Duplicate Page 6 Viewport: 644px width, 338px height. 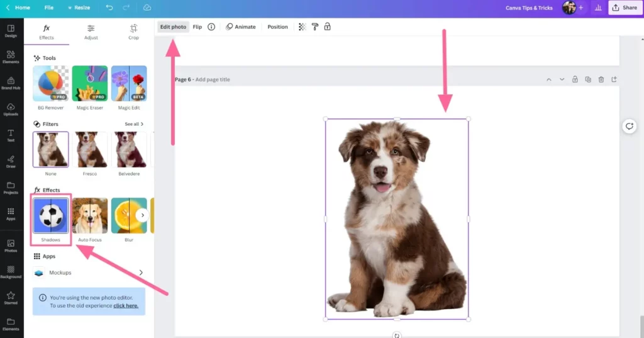588,79
